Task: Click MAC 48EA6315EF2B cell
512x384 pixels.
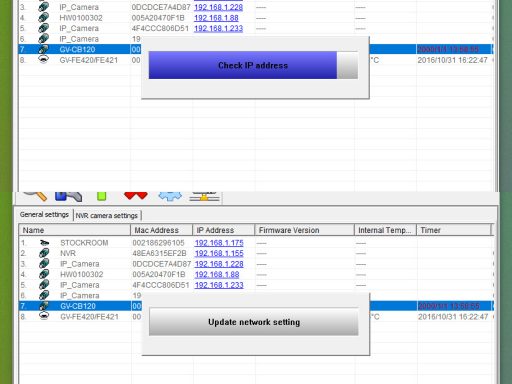Action: click(159, 253)
